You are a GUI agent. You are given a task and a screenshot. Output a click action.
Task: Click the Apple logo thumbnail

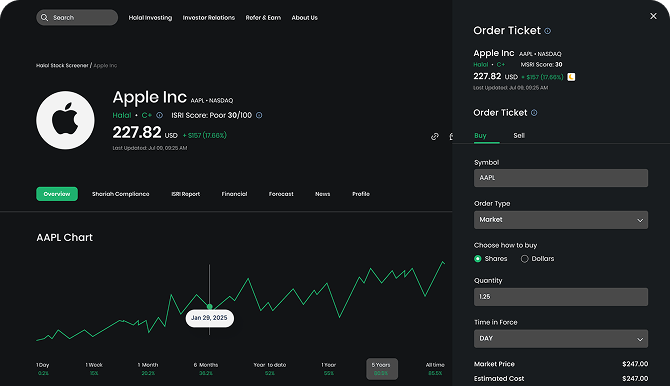(x=65, y=120)
